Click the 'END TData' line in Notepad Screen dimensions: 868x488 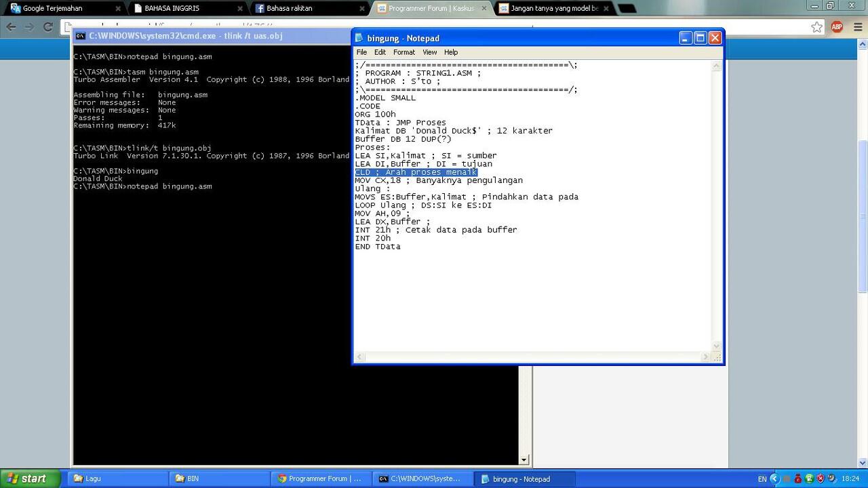tap(378, 247)
